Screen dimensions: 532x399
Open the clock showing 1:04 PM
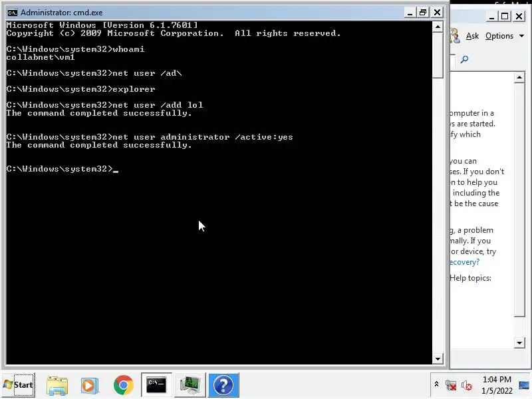tap(497, 385)
